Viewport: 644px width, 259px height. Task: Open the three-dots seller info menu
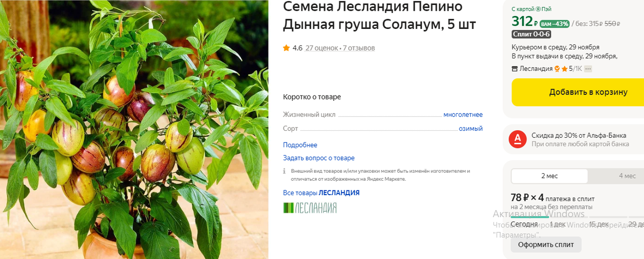tap(588, 69)
